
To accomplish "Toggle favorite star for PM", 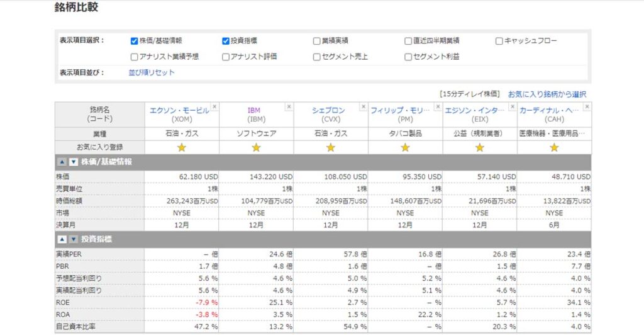I will pyautogui.click(x=406, y=147).
